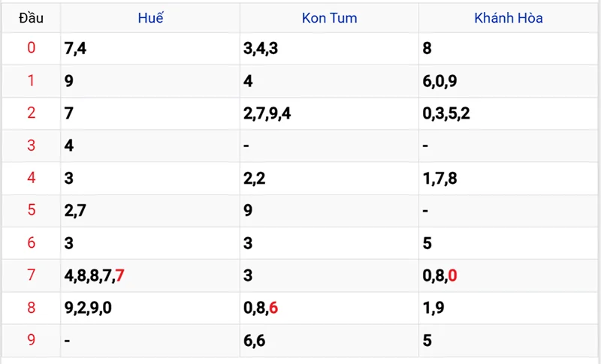Select the red row label 9
The height and width of the screenshot is (364, 601).
pos(31,339)
